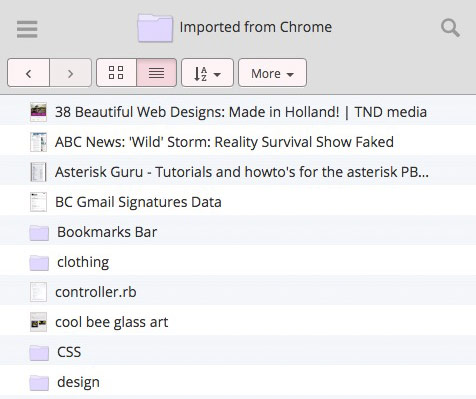Open the A-Z sort dropdown
This screenshot has width=476, height=399.
207,73
